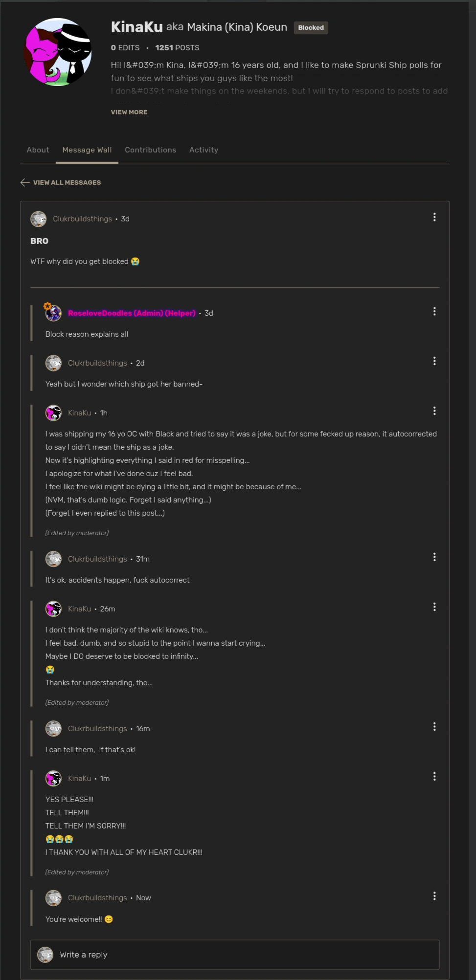Switch to the About tab
Screen dimensions: 476x980
(x=38, y=150)
